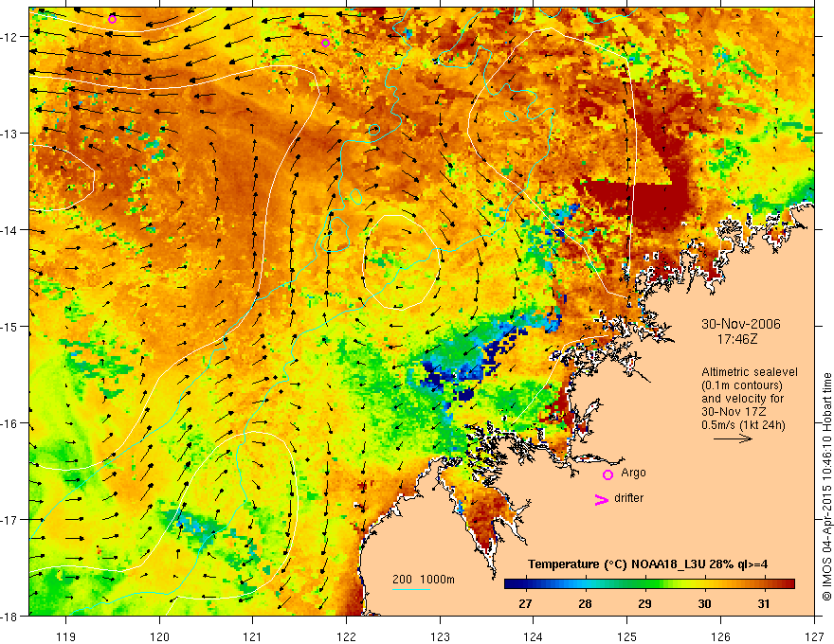The image size is (834, 644).
Task: Click the colorbar tick label '31'
Action: [x=764, y=603]
